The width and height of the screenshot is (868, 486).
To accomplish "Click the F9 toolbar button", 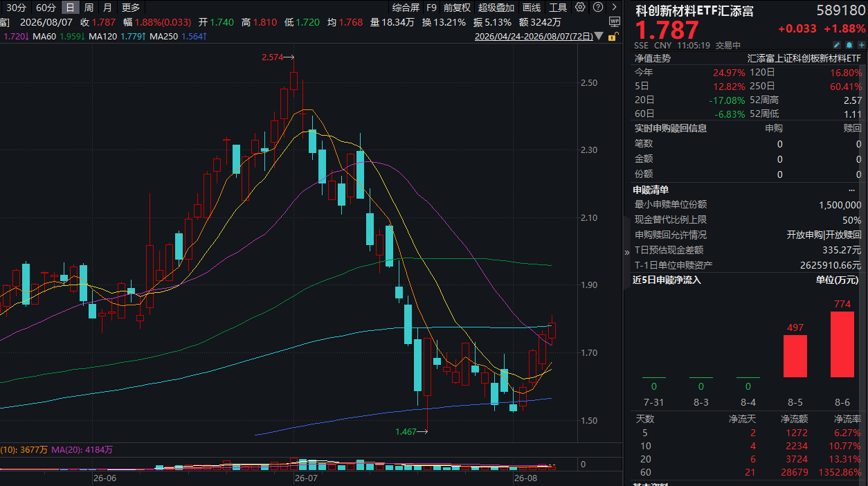I will click(x=431, y=8).
